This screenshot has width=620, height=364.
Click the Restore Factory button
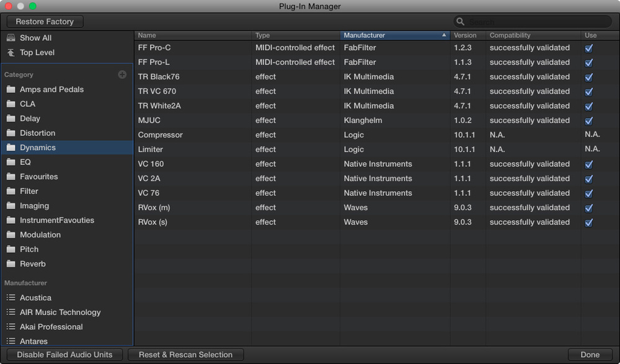coord(45,21)
